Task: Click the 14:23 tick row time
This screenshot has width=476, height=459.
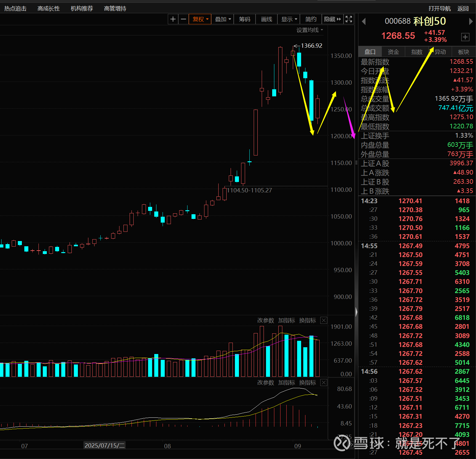Action: pos(369,201)
